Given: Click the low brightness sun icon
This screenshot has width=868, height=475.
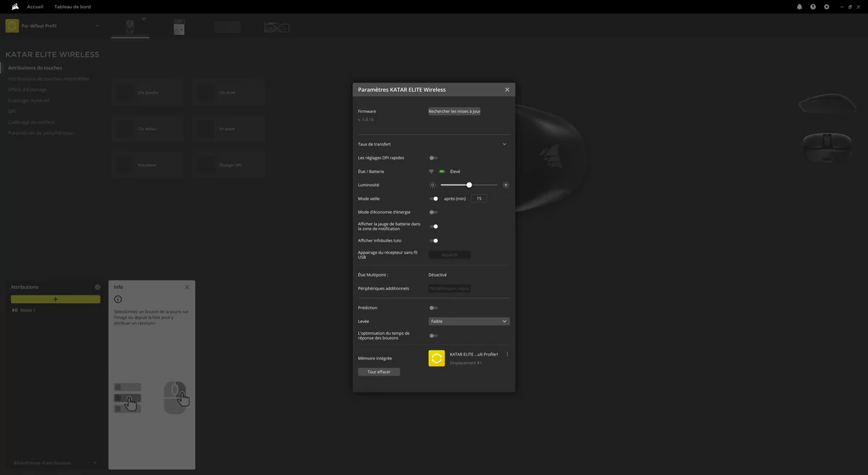Looking at the screenshot, I should point(433,185).
